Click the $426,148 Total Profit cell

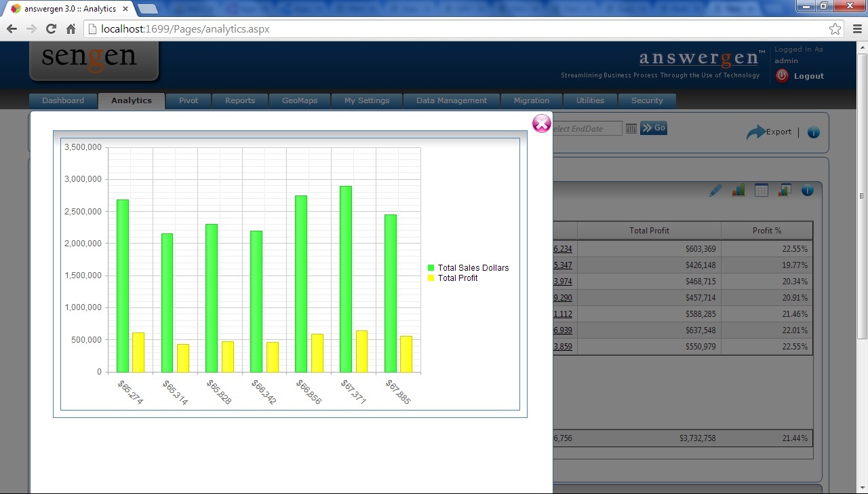point(649,265)
